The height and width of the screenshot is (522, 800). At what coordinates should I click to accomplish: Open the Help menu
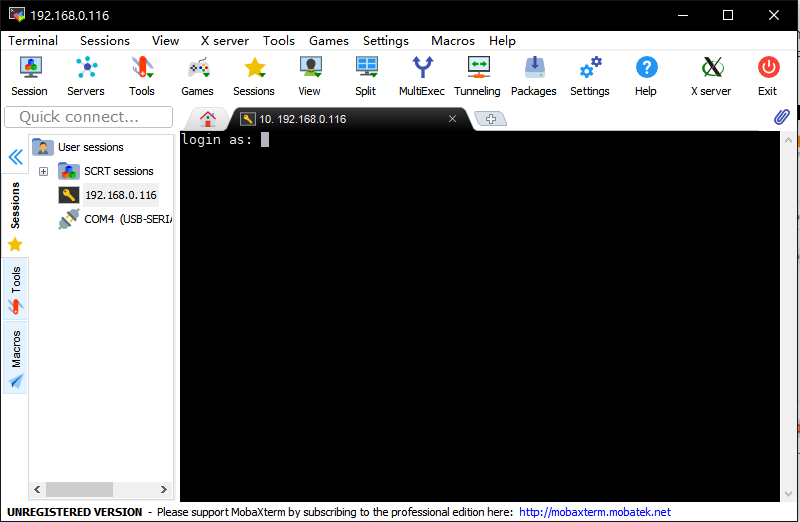pos(502,41)
